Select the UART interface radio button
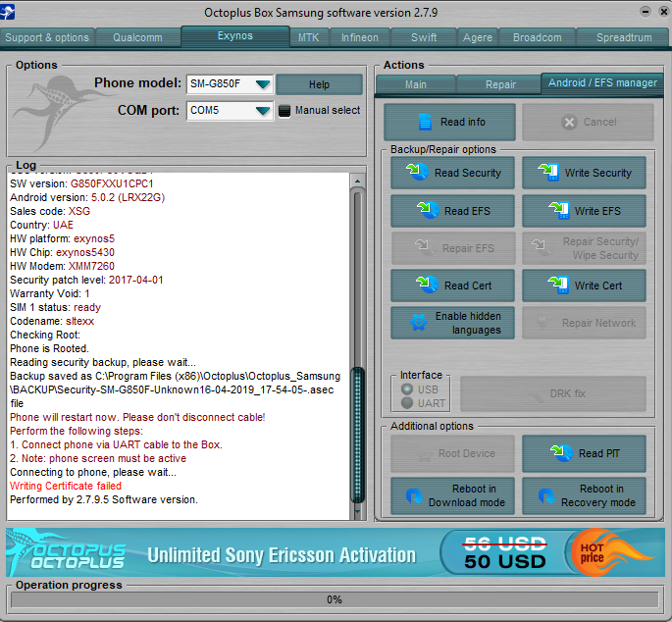The height and width of the screenshot is (622, 672). click(x=407, y=403)
